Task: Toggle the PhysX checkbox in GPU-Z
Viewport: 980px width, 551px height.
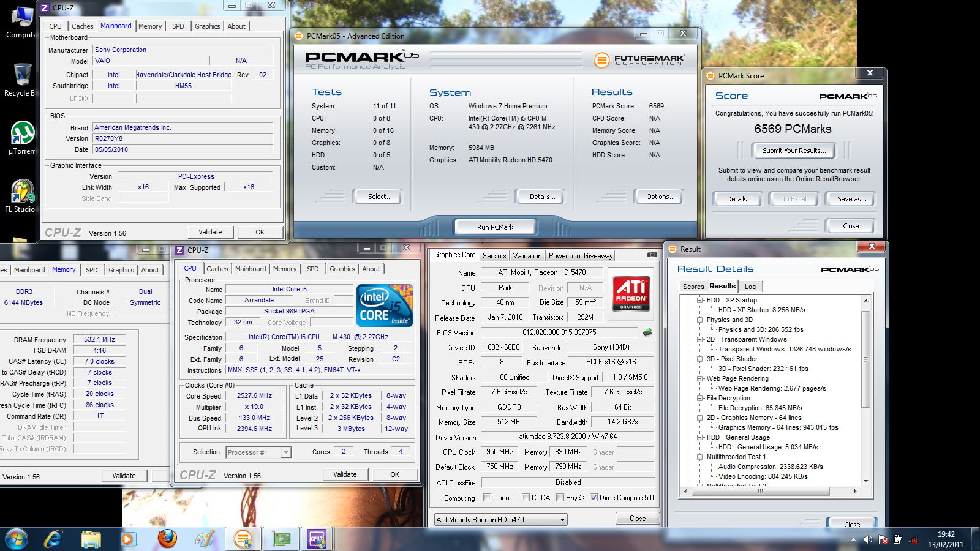Action: click(560, 498)
